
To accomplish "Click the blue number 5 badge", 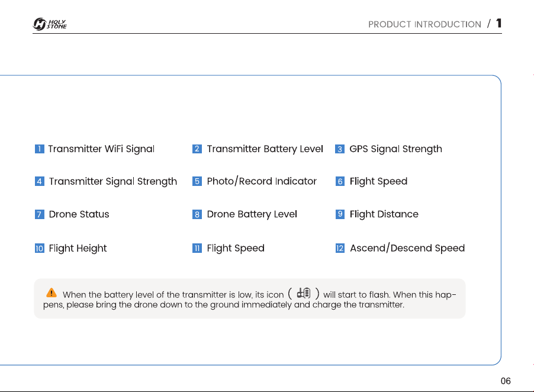I will 197,181.
